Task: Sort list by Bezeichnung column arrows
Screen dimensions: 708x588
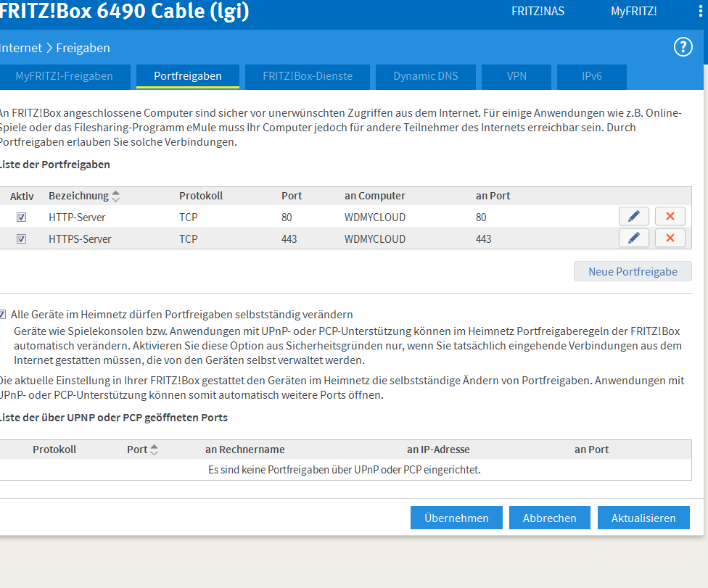Action: pos(116,196)
